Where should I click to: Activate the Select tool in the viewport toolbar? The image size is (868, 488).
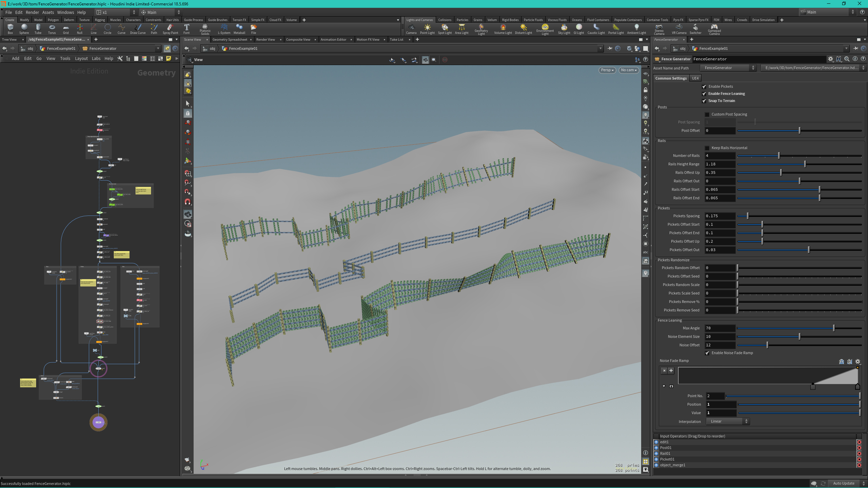pos(188,103)
